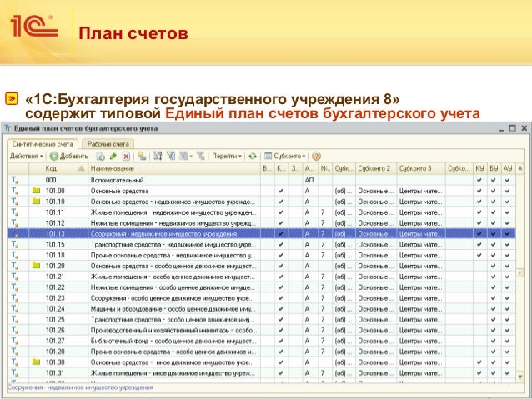The image size is (532, 399).
Task: Click the 1C logo in the header
Action: pyautogui.click(x=33, y=26)
